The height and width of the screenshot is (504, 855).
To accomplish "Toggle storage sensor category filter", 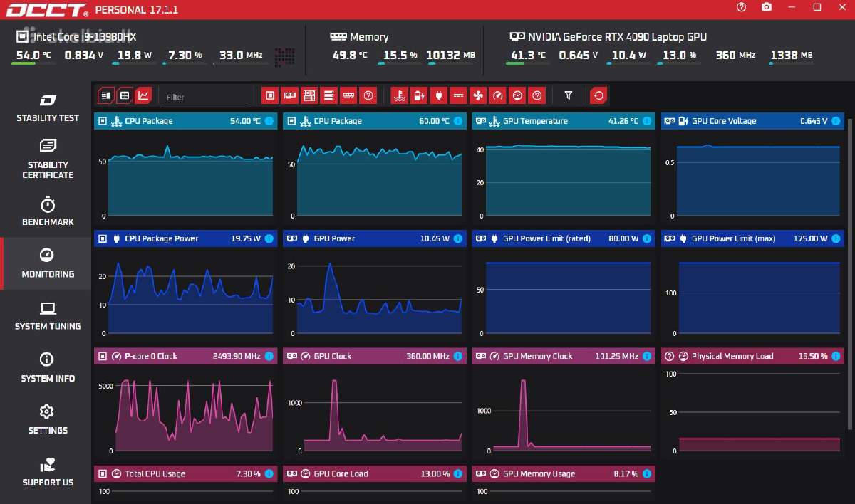I will click(x=328, y=95).
